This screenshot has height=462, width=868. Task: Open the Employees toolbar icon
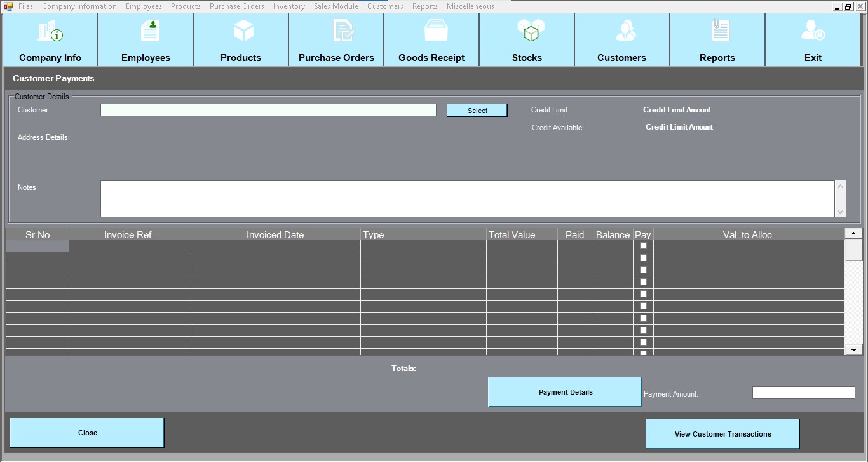[x=150, y=31]
